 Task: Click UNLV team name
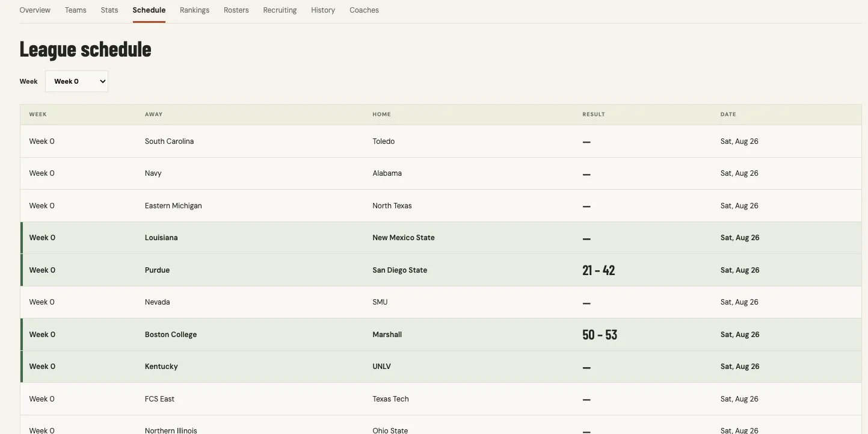point(381,367)
